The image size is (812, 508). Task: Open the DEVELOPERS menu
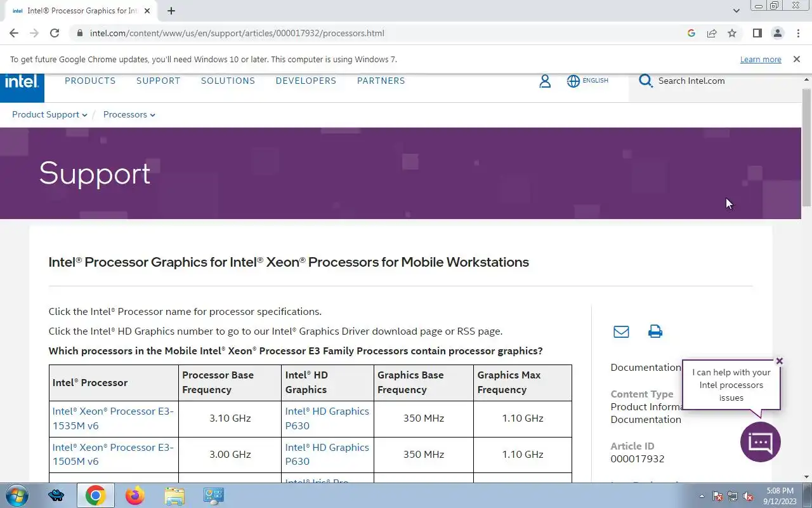coord(306,81)
